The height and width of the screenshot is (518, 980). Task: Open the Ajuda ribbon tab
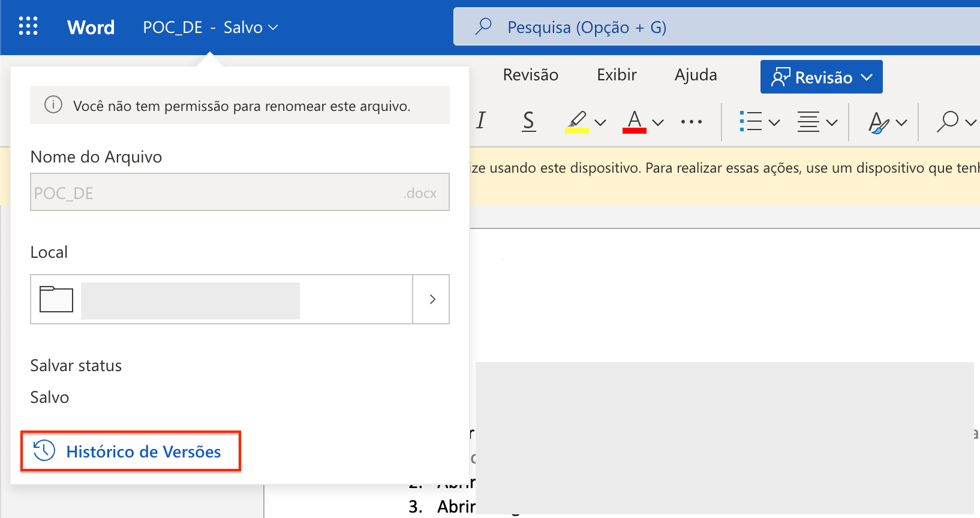click(696, 75)
